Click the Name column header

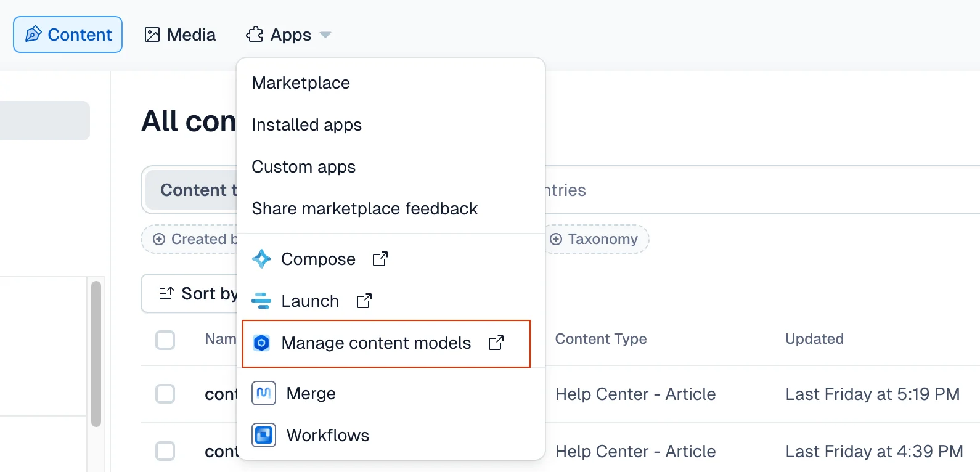[x=221, y=339]
